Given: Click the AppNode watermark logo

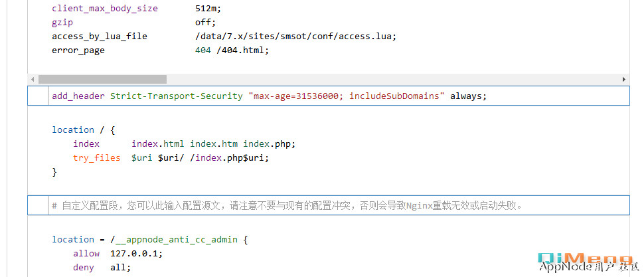Looking at the screenshot, I should (585, 262).
